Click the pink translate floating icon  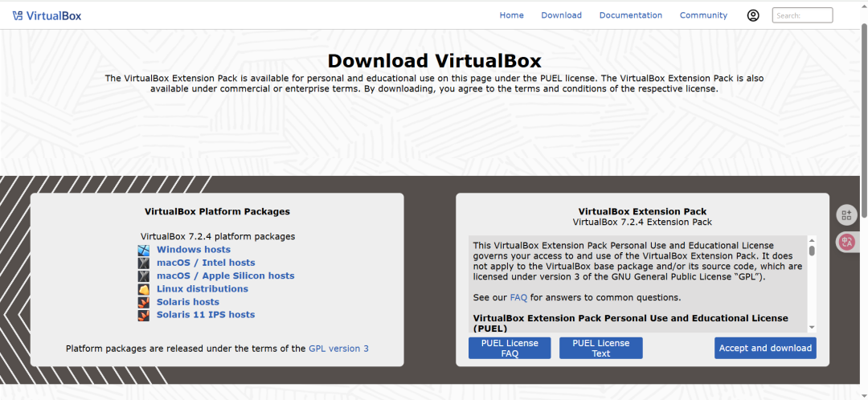[846, 242]
